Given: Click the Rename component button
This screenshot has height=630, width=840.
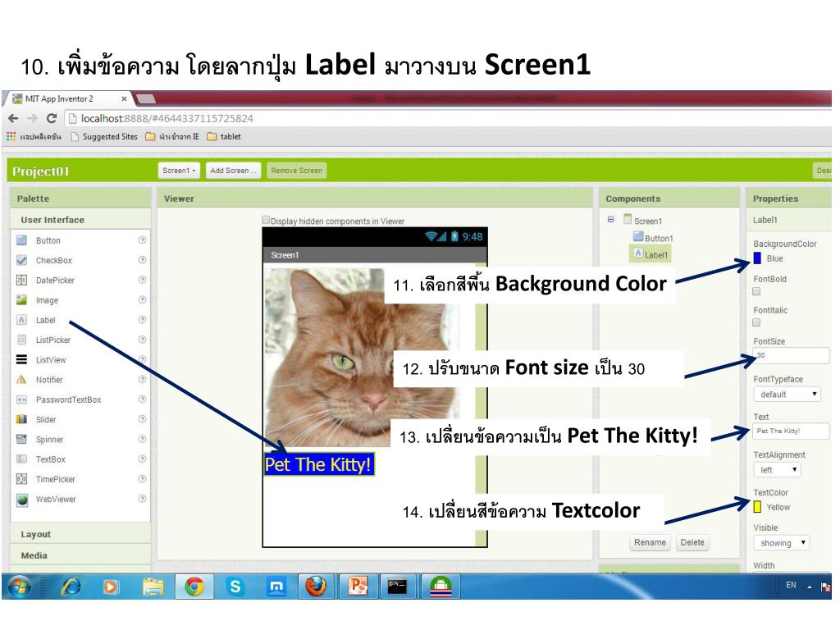Looking at the screenshot, I should (650, 542).
